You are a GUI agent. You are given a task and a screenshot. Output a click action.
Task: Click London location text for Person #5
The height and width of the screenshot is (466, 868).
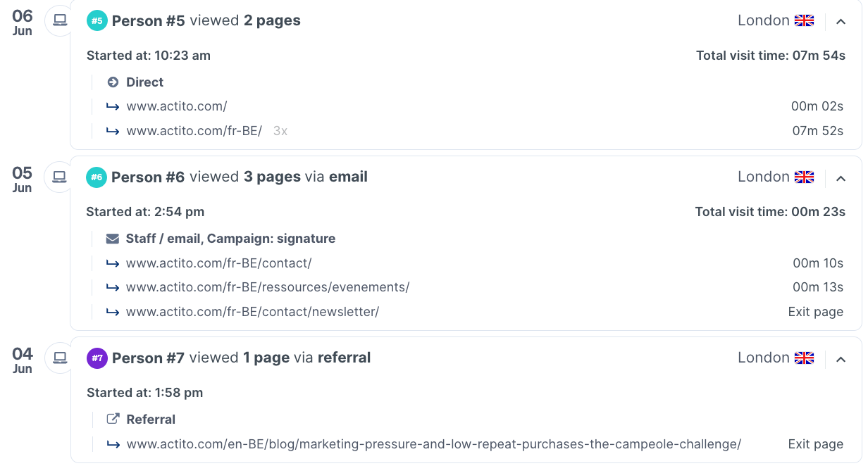764,20
